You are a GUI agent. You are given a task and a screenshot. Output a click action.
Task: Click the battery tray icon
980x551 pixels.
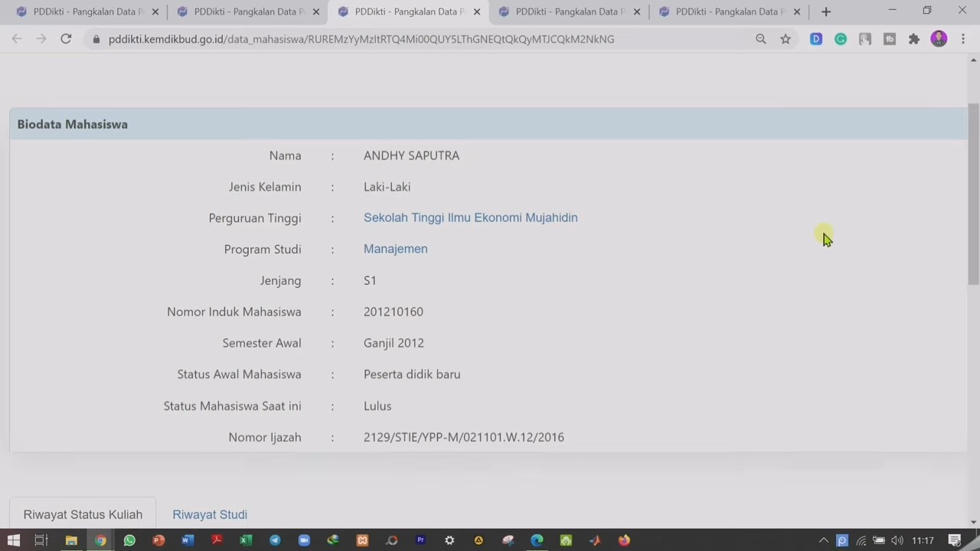point(879,540)
